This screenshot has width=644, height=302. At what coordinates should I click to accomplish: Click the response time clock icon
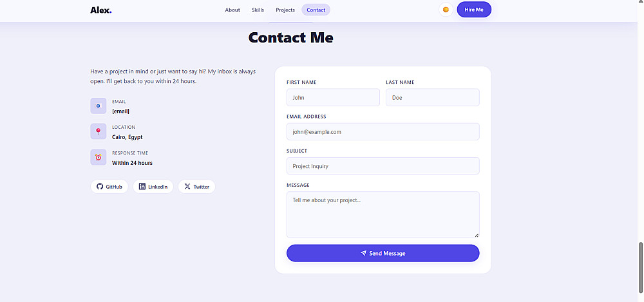click(98, 157)
